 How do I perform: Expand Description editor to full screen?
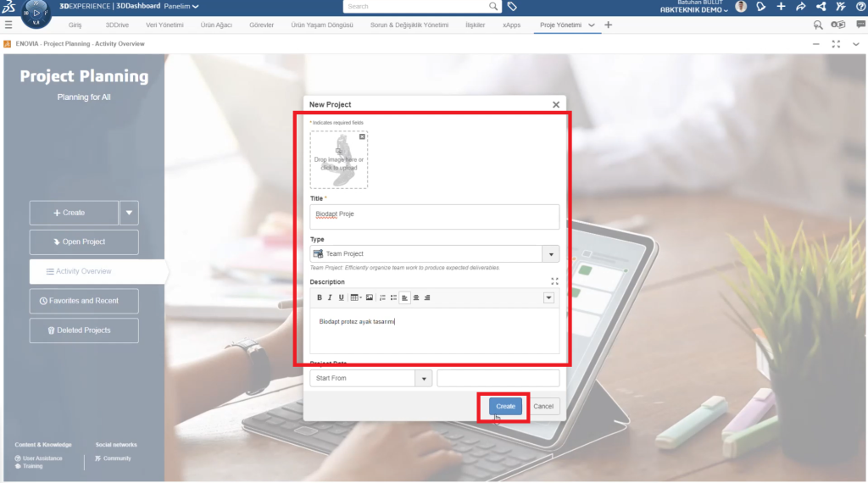(554, 281)
